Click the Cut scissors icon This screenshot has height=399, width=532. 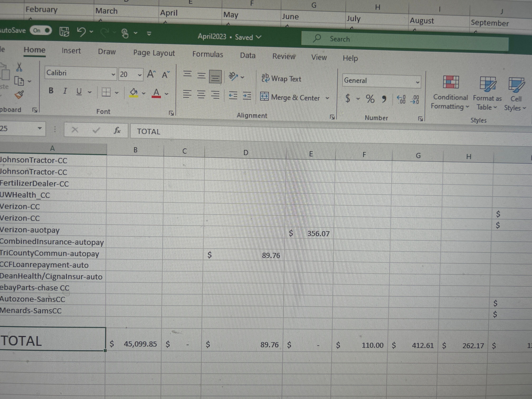tap(19, 67)
